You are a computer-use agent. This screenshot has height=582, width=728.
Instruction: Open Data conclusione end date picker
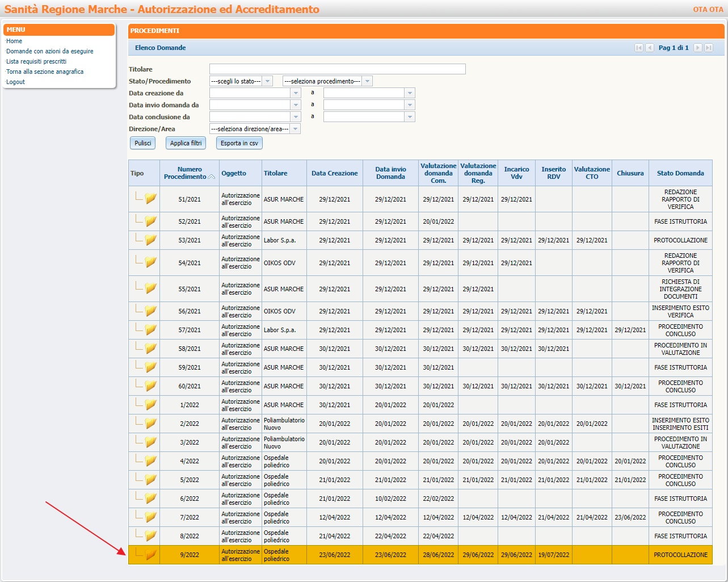pos(410,117)
